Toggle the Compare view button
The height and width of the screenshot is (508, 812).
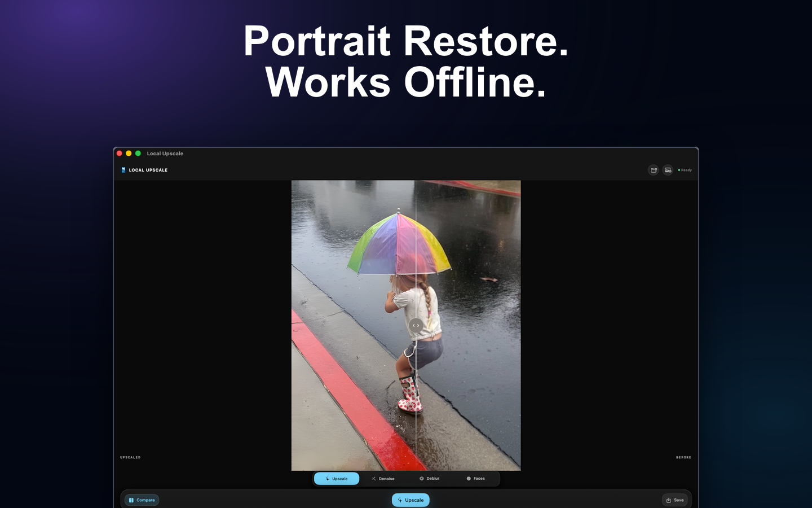pyautogui.click(x=142, y=500)
